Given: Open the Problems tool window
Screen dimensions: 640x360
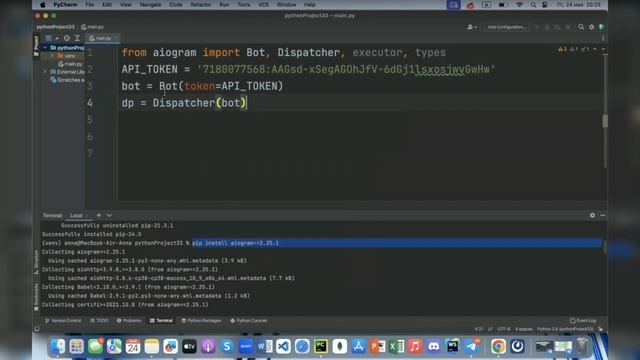Looking at the screenshot, I should pos(129,320).
